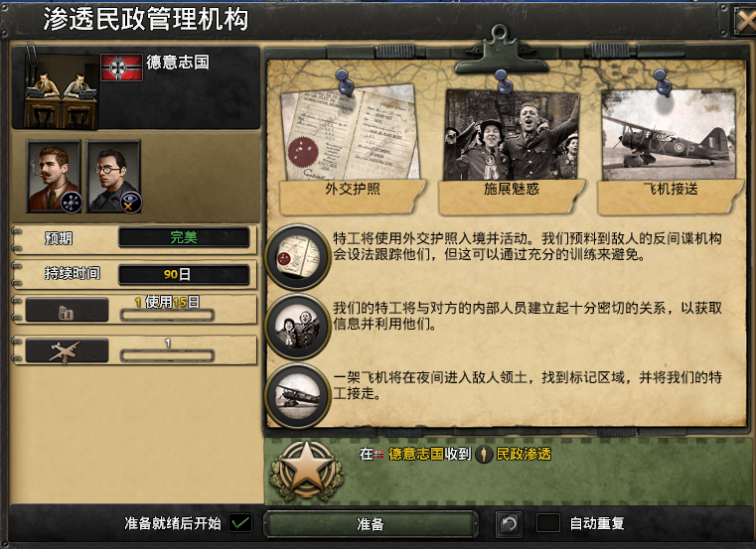Viewport: 756px width, 549px height.
Task: Click the reset arrow button
Action: pos(510,523)
